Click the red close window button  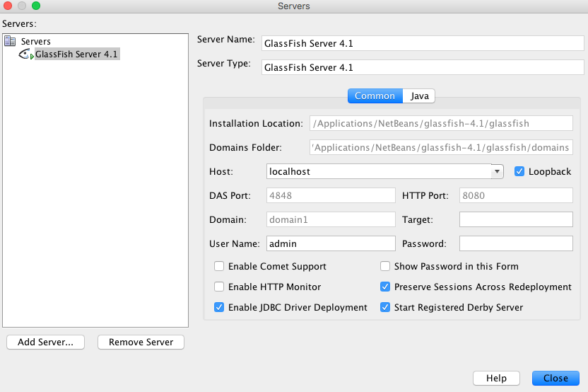(x=8, y=6)
